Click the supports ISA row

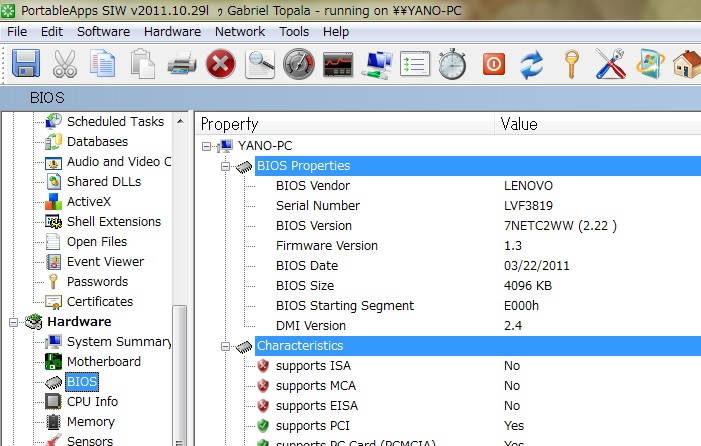pyautogui.click(x=478, y=366)
